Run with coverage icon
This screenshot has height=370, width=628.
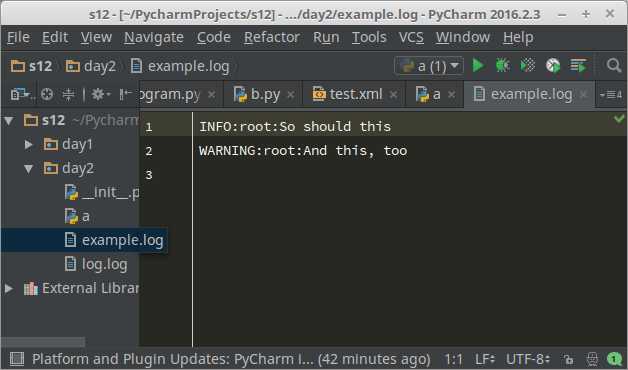pos(527,65)
